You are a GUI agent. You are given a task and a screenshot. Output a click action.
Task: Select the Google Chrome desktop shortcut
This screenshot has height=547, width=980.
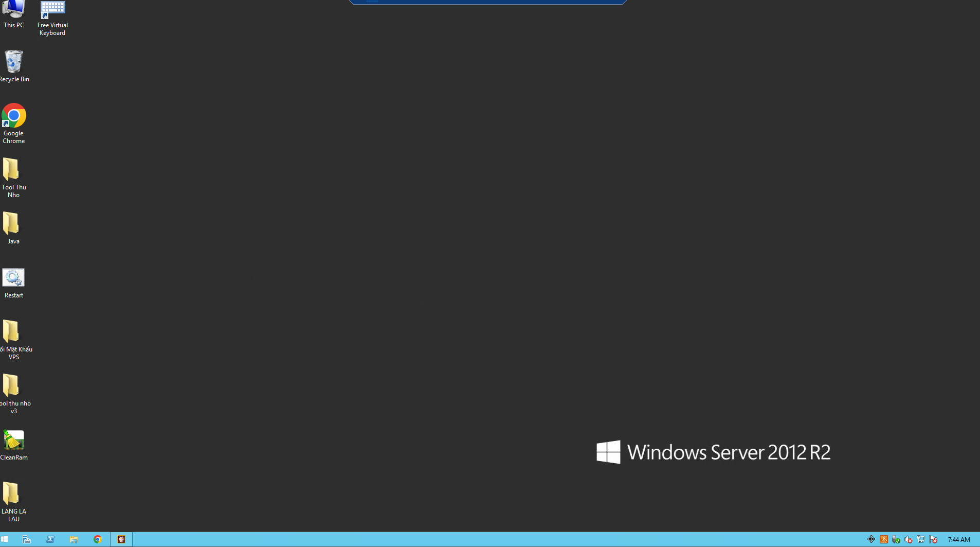[x=14, y=123]
